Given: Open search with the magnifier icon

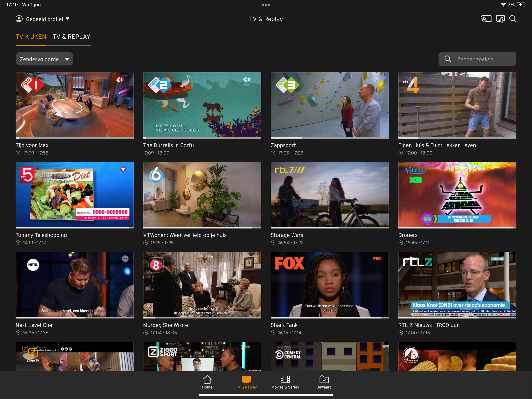Looking at the screenshot, I should coord(513,19).
